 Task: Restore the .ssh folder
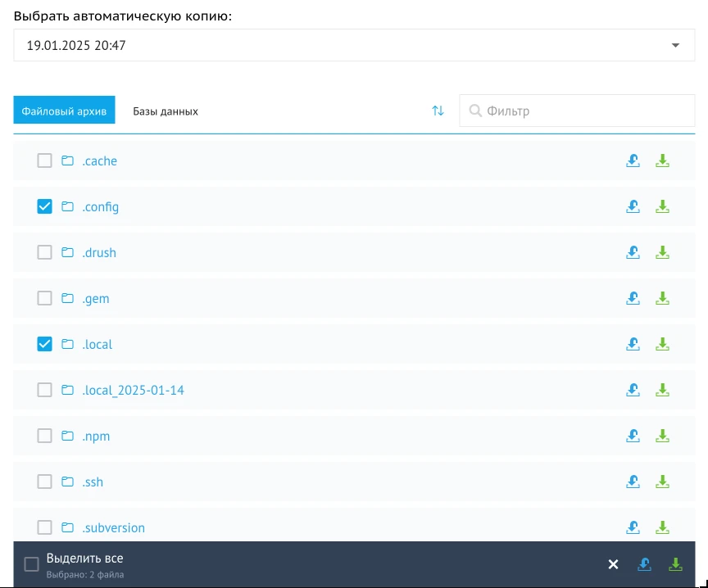pyautogui.click(x=633, y=482)
